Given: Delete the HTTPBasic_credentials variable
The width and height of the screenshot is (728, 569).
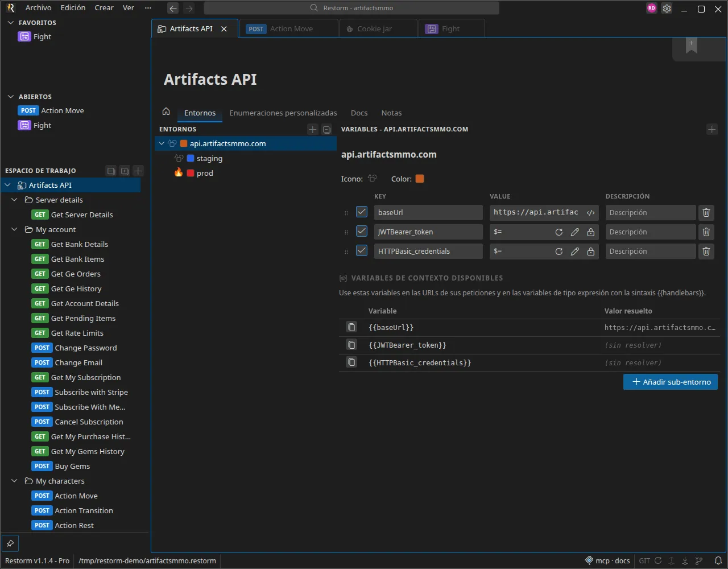Looking at the screenshot, I should [706, 251].
